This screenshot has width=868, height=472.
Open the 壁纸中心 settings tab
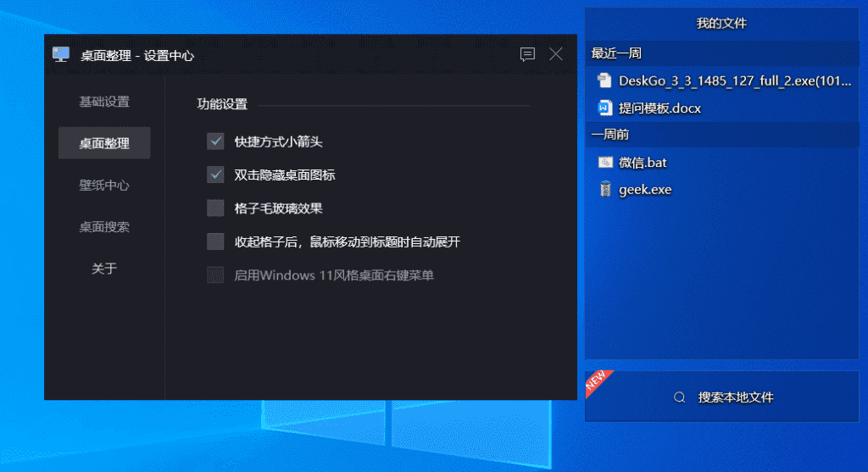(x=104, y=185)
